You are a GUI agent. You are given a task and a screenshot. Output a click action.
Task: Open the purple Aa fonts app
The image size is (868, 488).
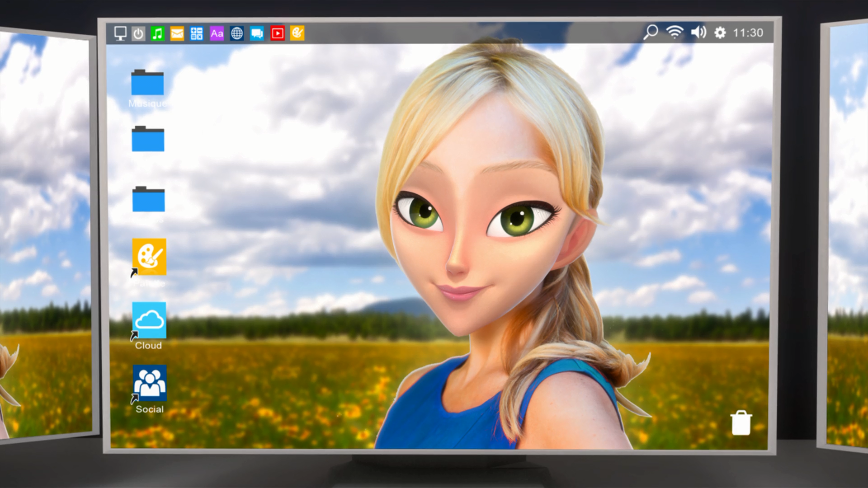[x=217, y=33]
